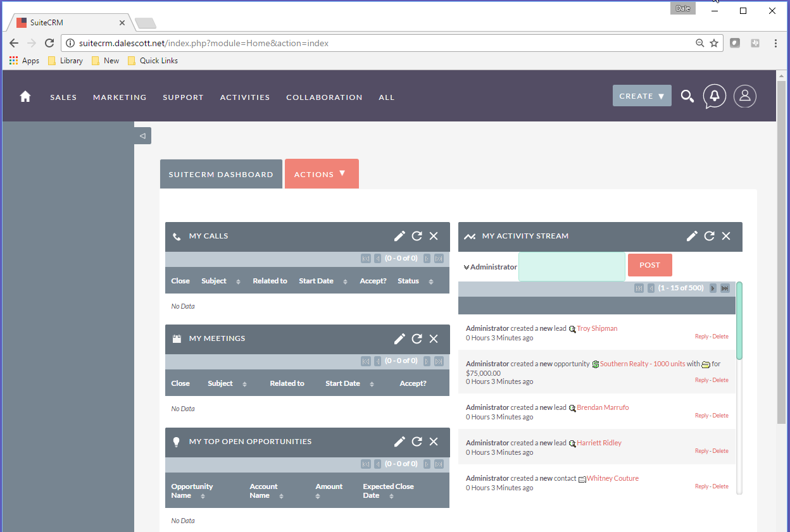Bookmark this page with the star
This screenshot has height=532, width=790.
pyautogui.click(x=714, y=43)
